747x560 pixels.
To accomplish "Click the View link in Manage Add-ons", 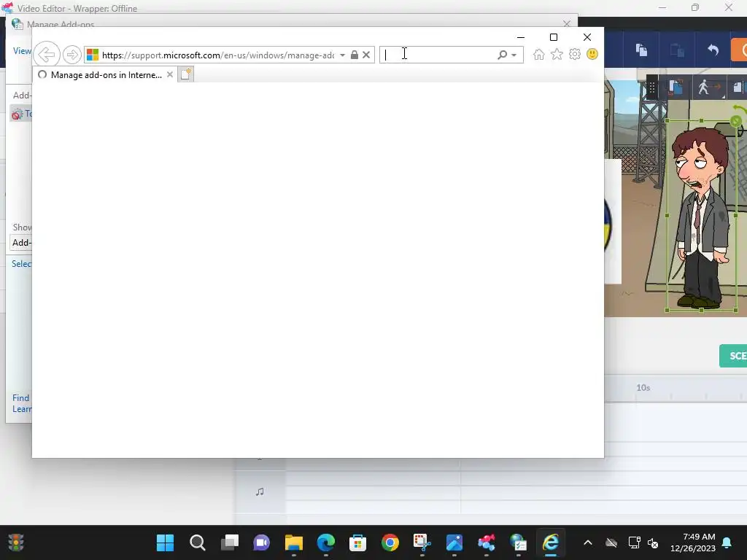I will pyautogui.click(x=22, y=51).
